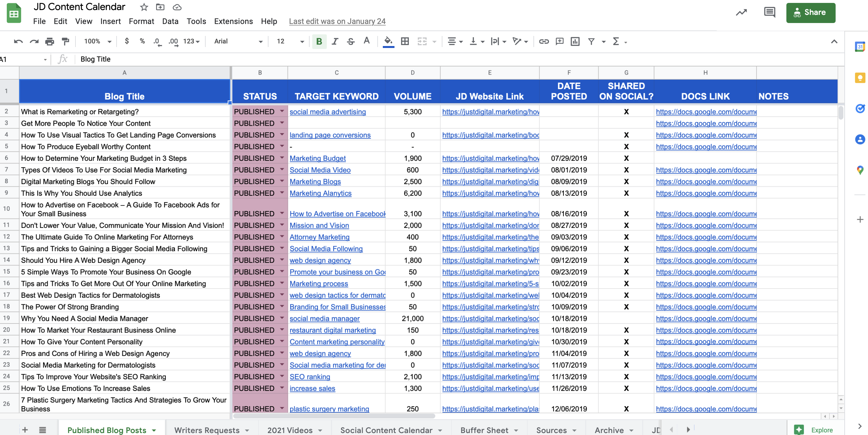Switch to the Writers Requests tab
This screenshot has width=868, height=435.
[211, 430]
